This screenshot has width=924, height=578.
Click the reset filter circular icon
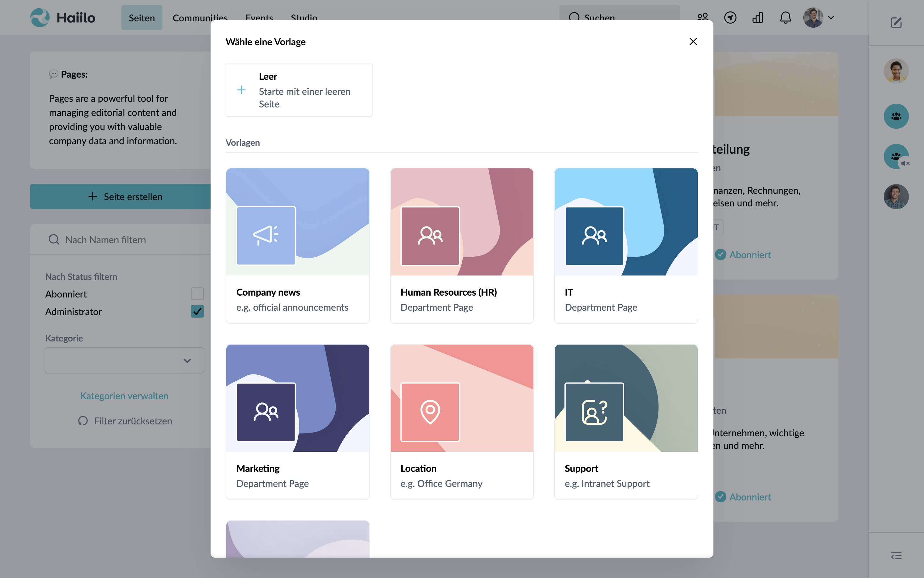83,421
